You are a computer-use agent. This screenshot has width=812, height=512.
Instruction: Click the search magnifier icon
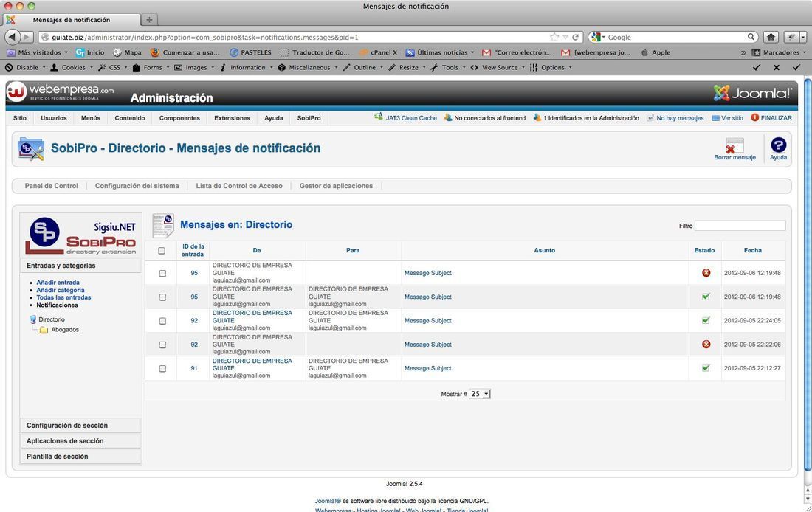click(751, 37)
